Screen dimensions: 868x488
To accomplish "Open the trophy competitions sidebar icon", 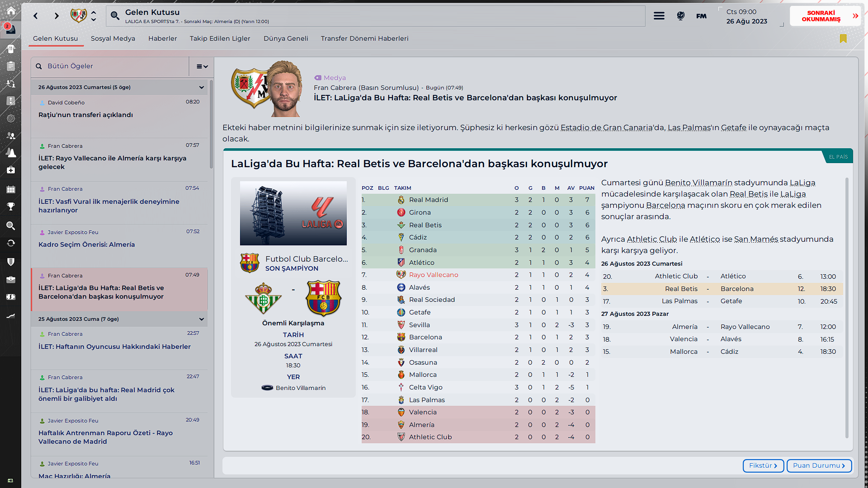I will click(11, 207).
